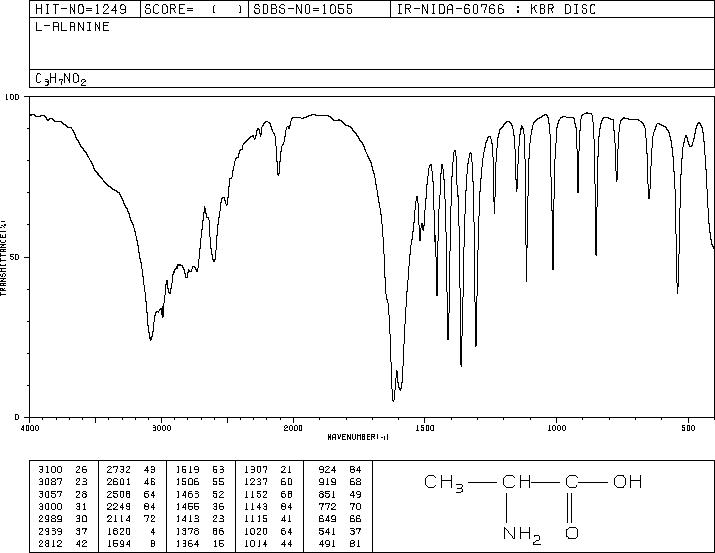Viewport: 715px width, 553px height.
Task: Click the 500 wavenumber axis label
Action: tap(688, 428)
